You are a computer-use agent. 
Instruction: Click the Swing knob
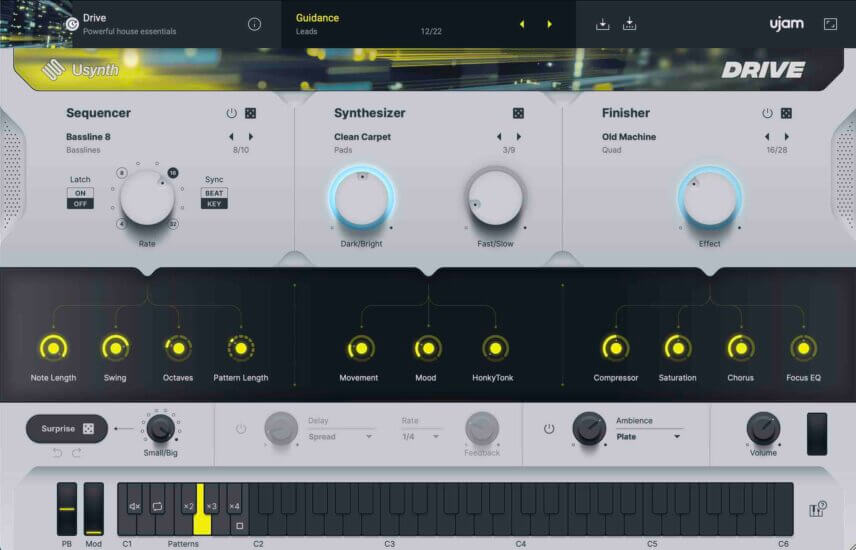[115, 348]
